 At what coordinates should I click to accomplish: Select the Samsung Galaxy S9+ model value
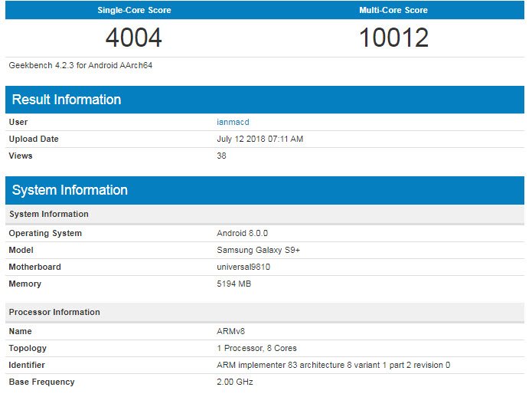click(x=259, y=251)
